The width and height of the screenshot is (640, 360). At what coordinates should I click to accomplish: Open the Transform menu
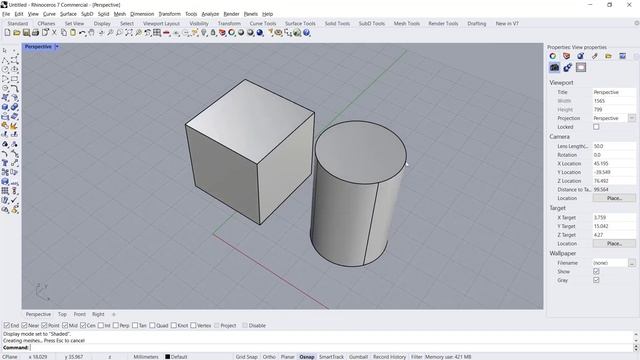coord(169,14)
